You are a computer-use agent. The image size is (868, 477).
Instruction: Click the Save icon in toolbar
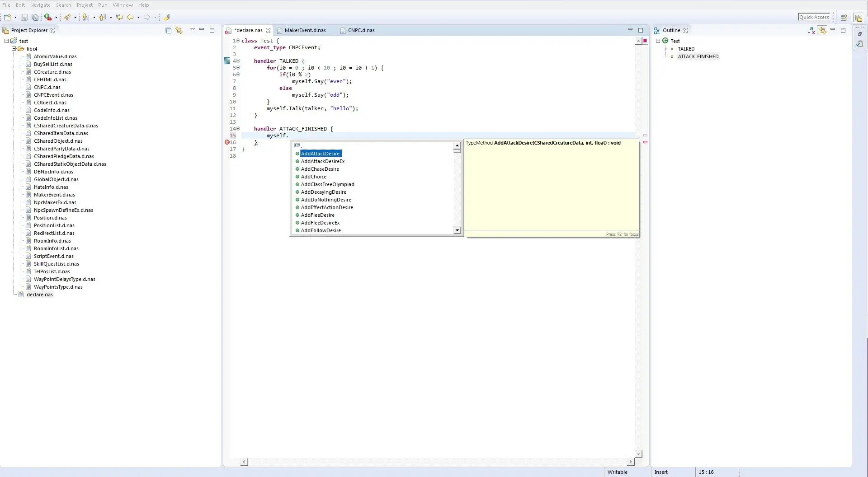click(24, 17)
